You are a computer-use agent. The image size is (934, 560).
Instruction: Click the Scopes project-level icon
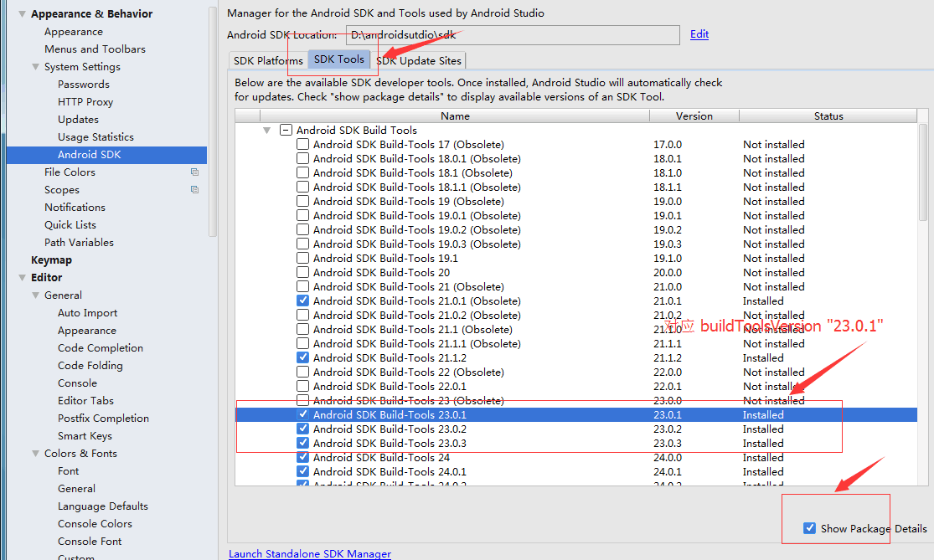[x=194, y=190]
